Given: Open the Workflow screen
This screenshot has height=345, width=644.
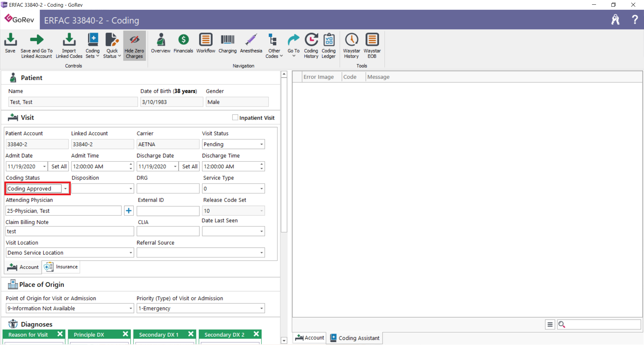Looking at the screenshot, I should tap(206, 43).
